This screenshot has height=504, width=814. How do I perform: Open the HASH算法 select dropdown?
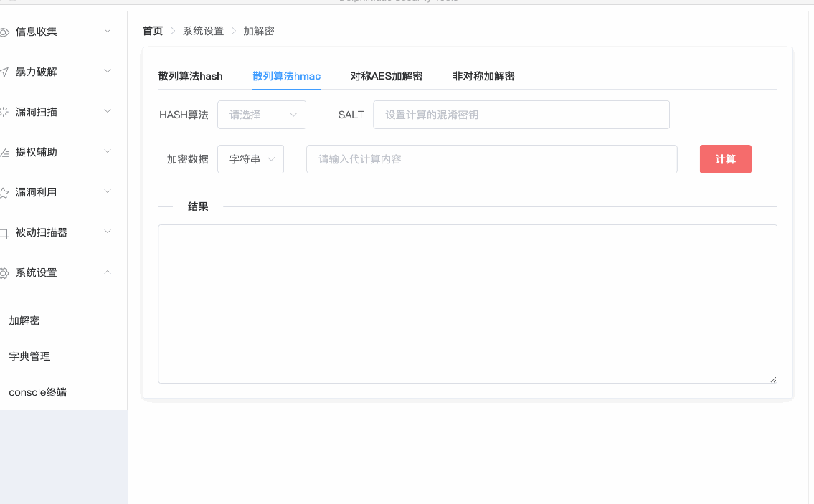click(x=261, y=115)
